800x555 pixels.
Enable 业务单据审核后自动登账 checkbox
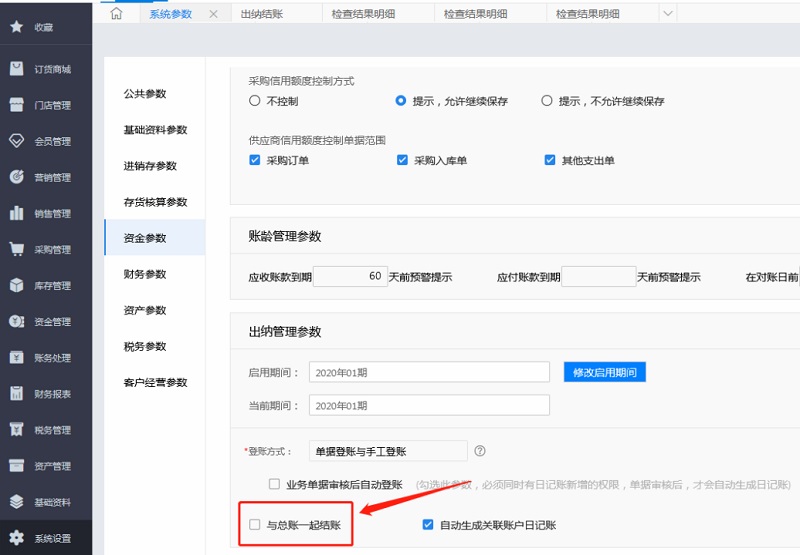pos(274,484)
